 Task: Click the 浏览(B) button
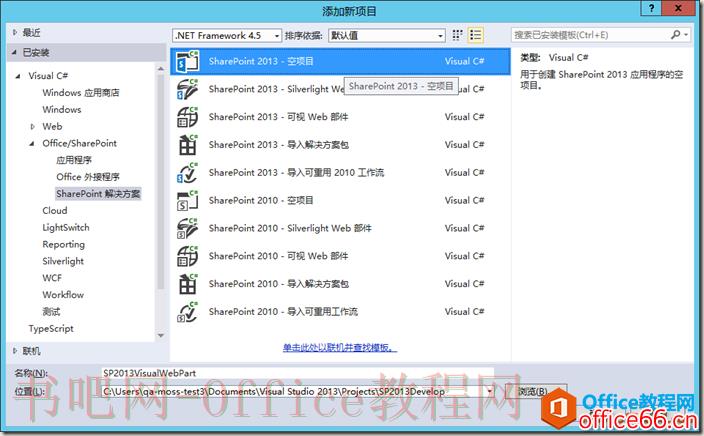pos(536,392)
